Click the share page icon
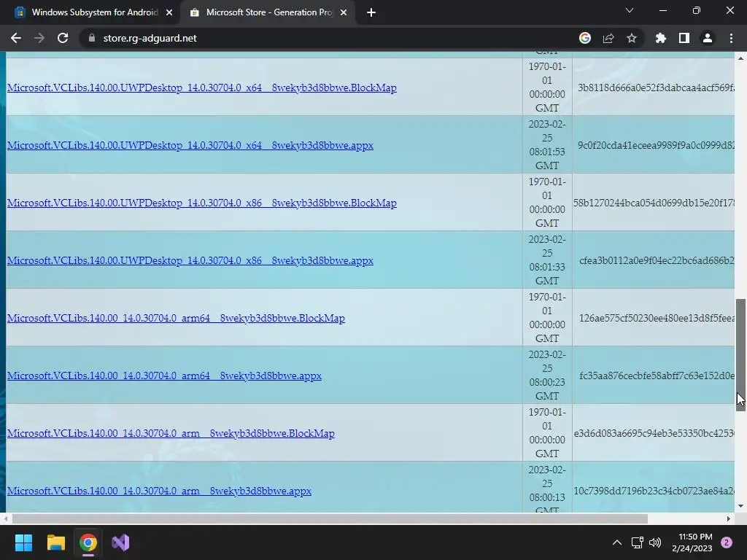The image size is (747, 560). tap(608, 38)
